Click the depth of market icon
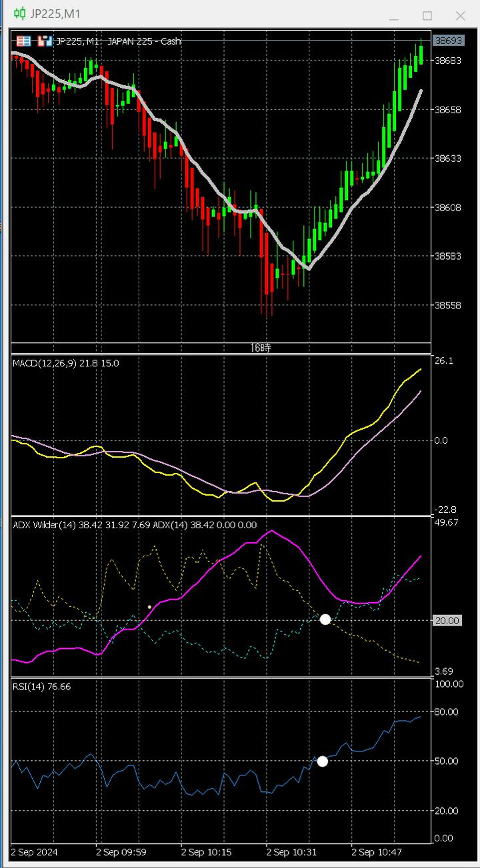This screenshot has width=480, height=868. coord(45,41)
